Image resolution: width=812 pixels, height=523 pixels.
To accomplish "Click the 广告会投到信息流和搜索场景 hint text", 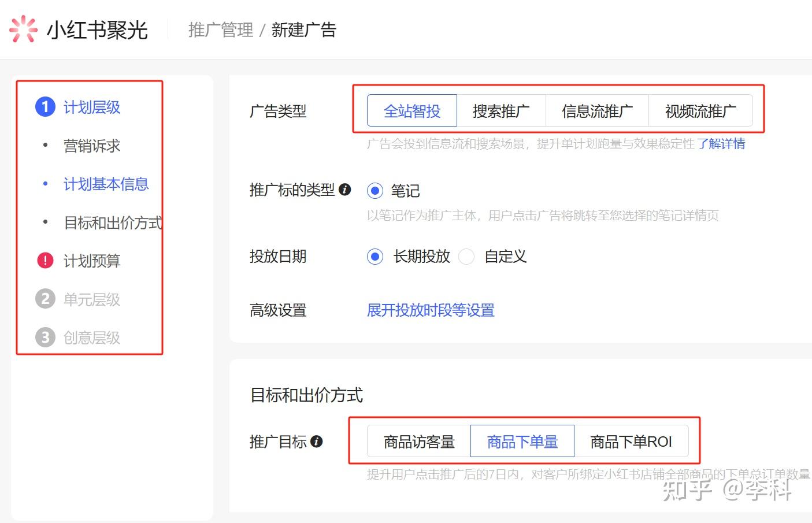I will coord(531,143).
